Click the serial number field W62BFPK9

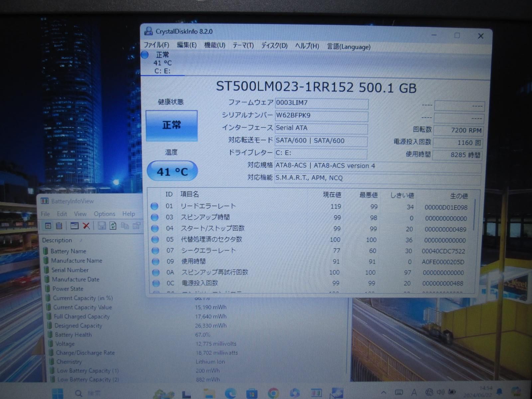click(x=322, y=116)
